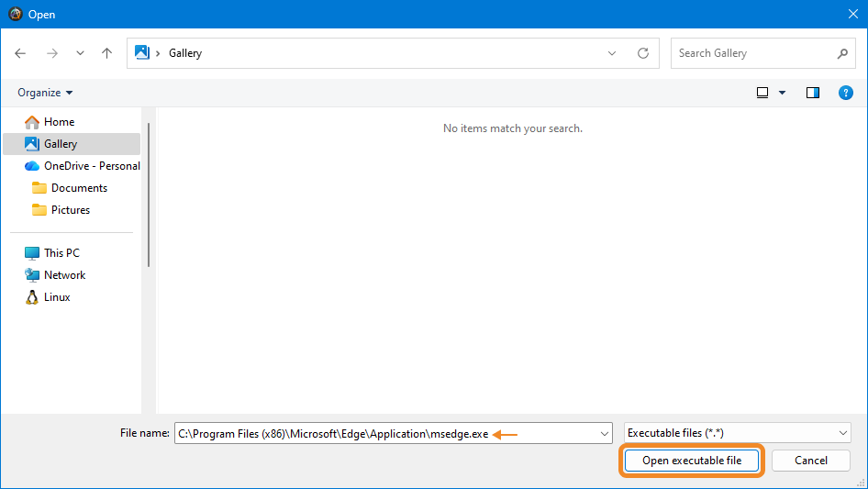Click the search magnifier icon

(842, 53)
